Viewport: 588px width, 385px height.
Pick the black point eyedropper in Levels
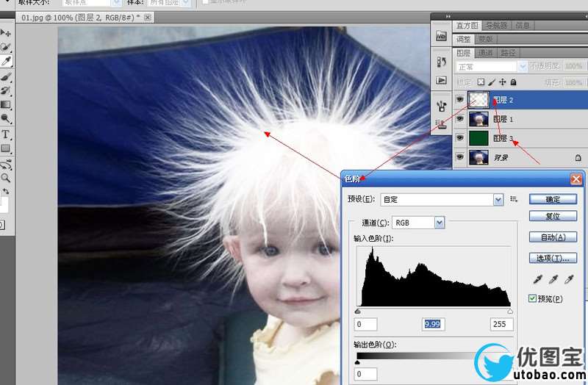pos(538,279)
